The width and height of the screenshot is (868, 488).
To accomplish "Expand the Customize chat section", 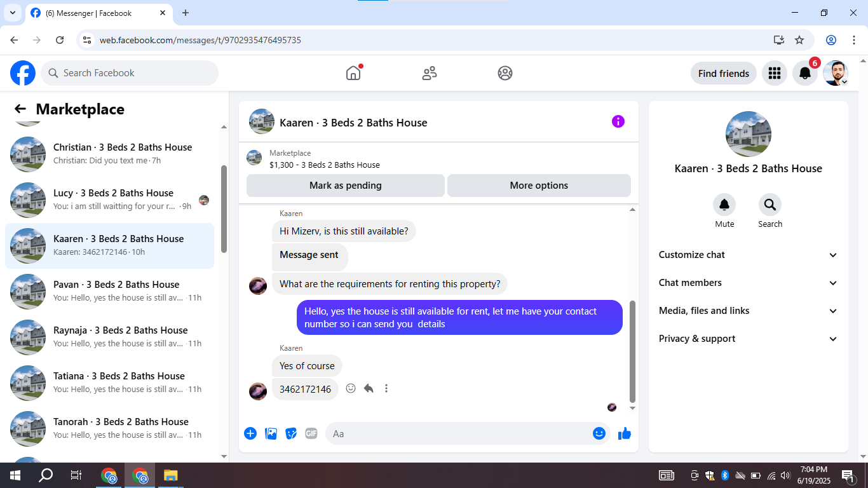I will coord(749,255).
